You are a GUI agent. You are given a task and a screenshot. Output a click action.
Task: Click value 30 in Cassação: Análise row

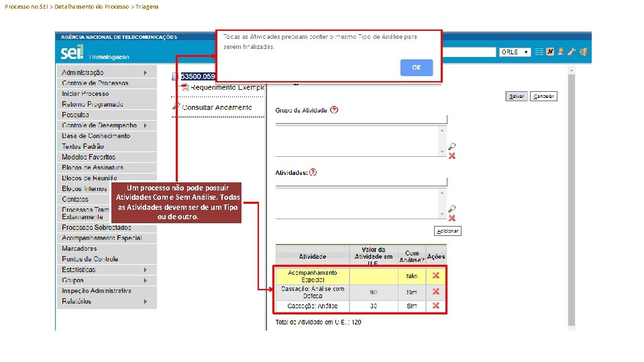click(374, 306)
